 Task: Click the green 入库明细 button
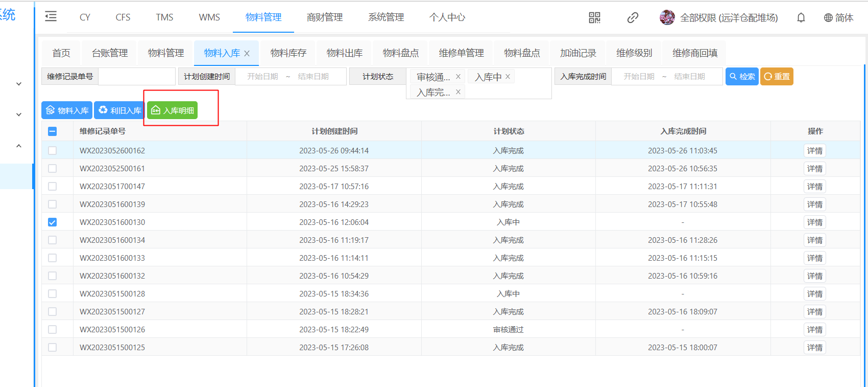click(x=172, y=110)
